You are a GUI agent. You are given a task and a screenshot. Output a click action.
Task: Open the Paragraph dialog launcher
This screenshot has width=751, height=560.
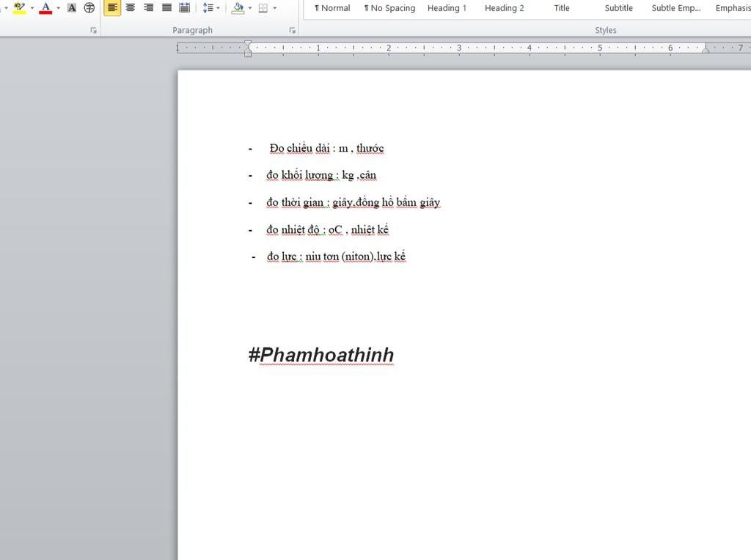(x=293, y=31)
